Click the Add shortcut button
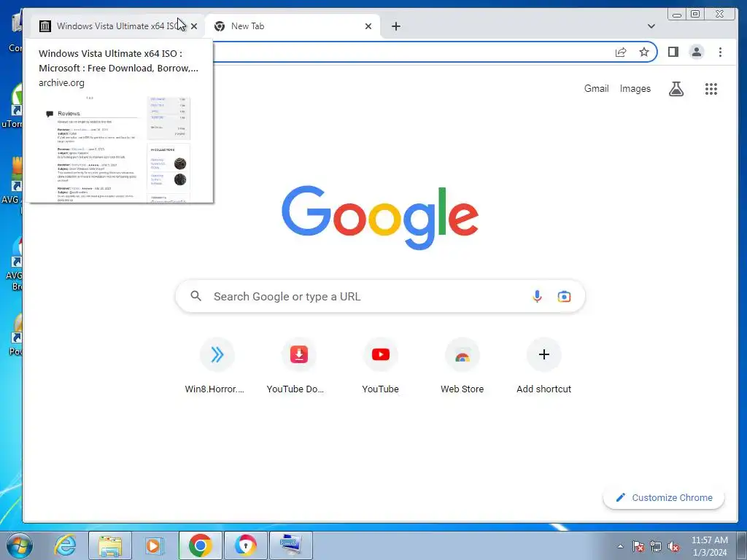 coord(543,366)
